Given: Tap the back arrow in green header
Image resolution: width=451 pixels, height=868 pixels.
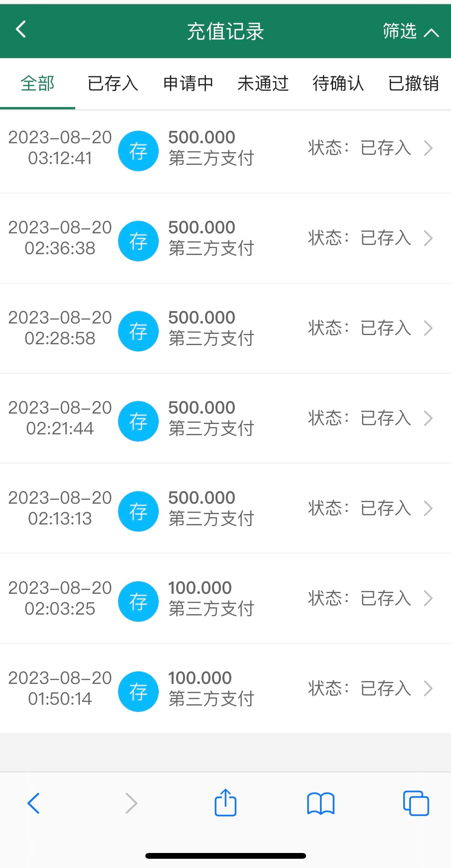Looking at the screenshot, I should click(21, 30).
